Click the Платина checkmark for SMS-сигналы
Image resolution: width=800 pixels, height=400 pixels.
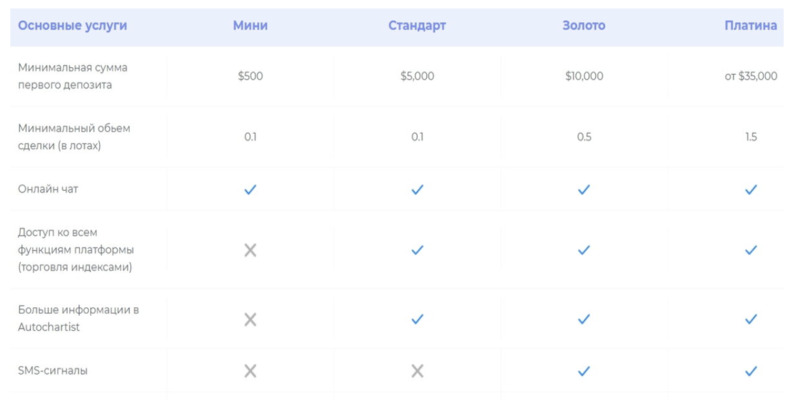(751, 371)
